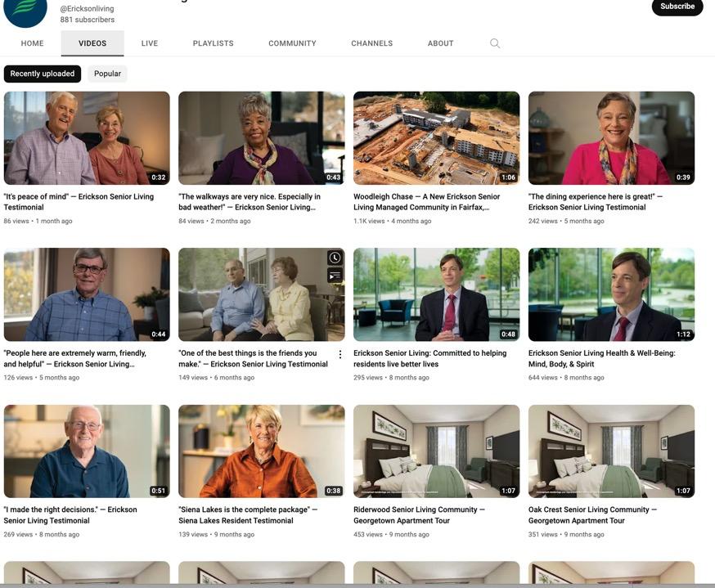Open the LIVE tab
715x588 pixels.
150,43
